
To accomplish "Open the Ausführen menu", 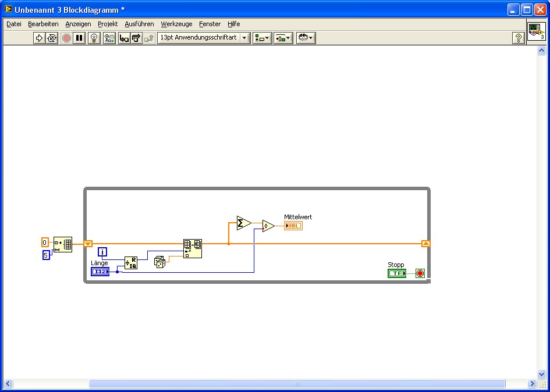I will point(139,24).
